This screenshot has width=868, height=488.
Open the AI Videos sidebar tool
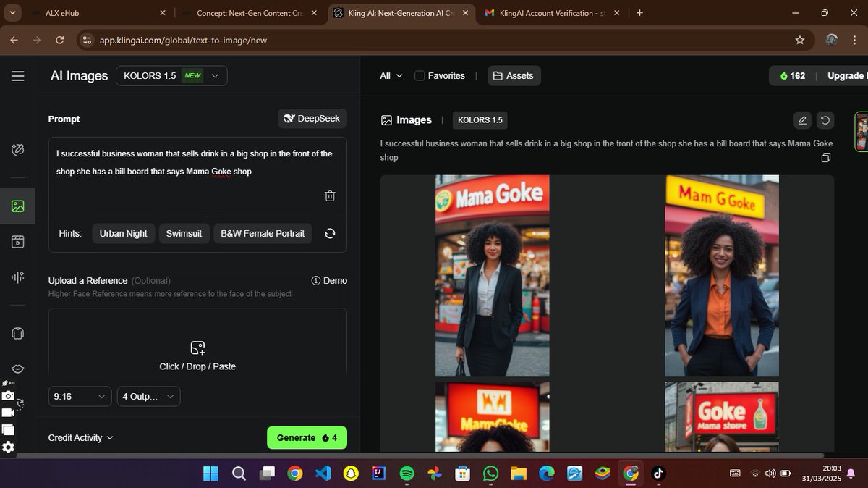18,242
